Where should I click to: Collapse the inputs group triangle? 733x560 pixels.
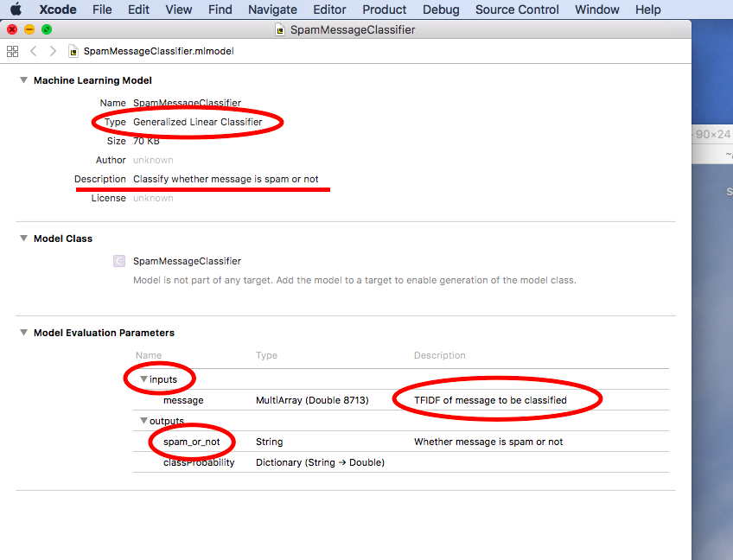tap(144, 379)
